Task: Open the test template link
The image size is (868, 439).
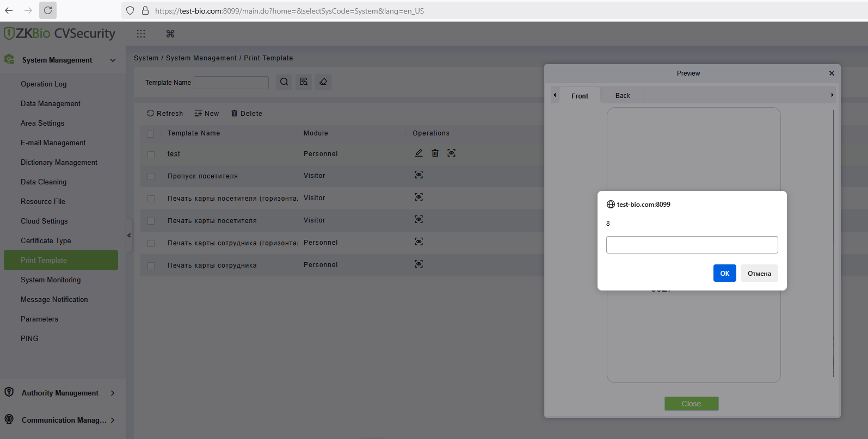Action: 174,154
